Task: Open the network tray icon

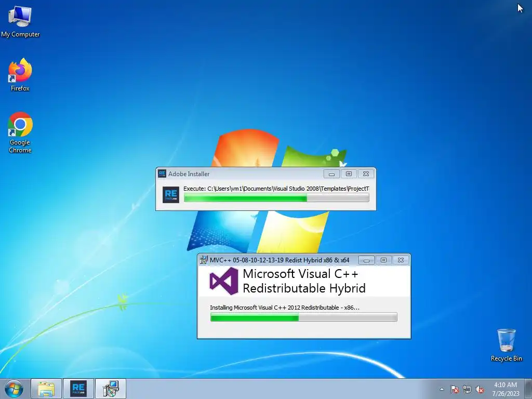Action: (467, 389)
